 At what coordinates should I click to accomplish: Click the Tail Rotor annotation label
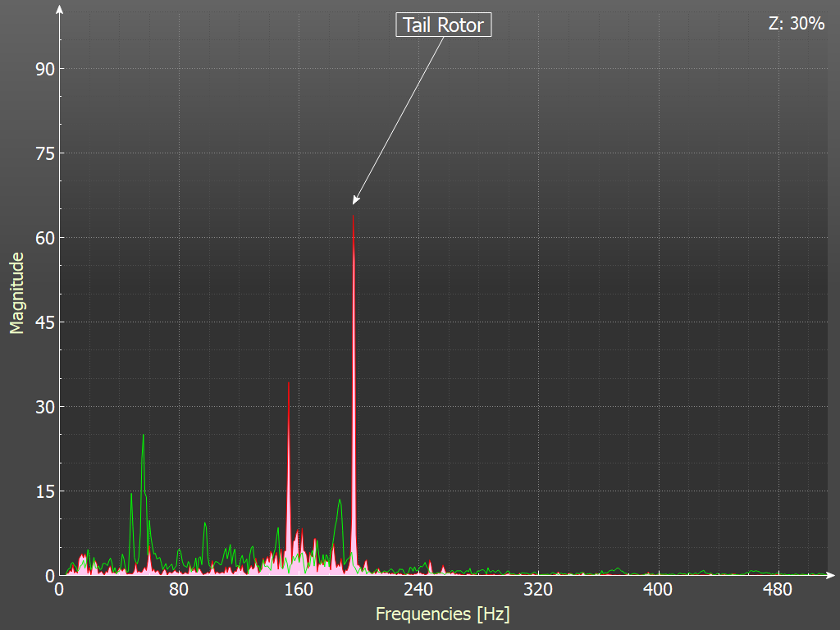[x=443, y=25]
